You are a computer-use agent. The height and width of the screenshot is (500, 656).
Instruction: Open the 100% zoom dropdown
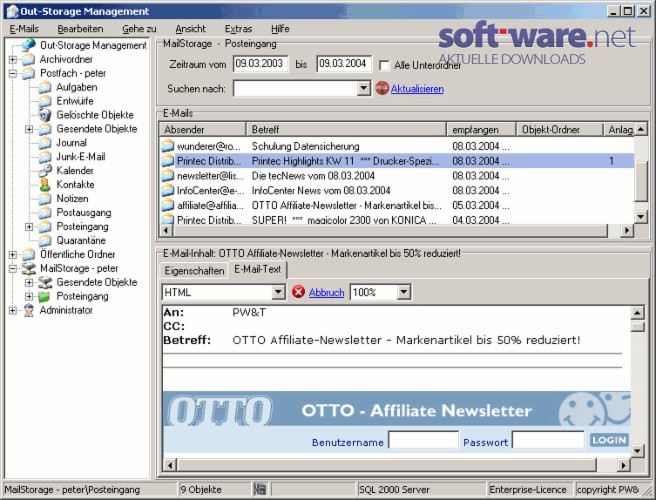(x=403, y=292)
